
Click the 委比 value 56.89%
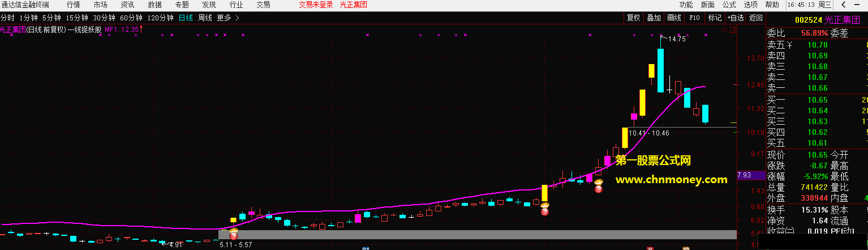click(x=814, y=33)
